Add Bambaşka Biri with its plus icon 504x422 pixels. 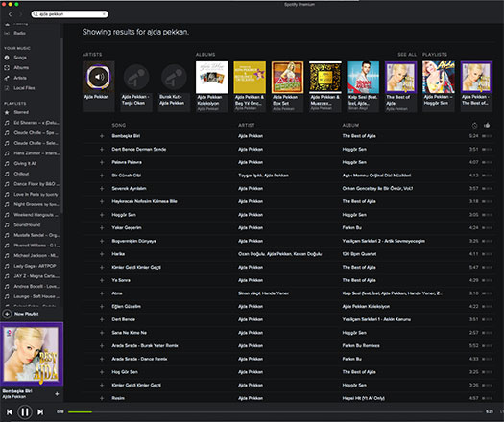(102, 136)
